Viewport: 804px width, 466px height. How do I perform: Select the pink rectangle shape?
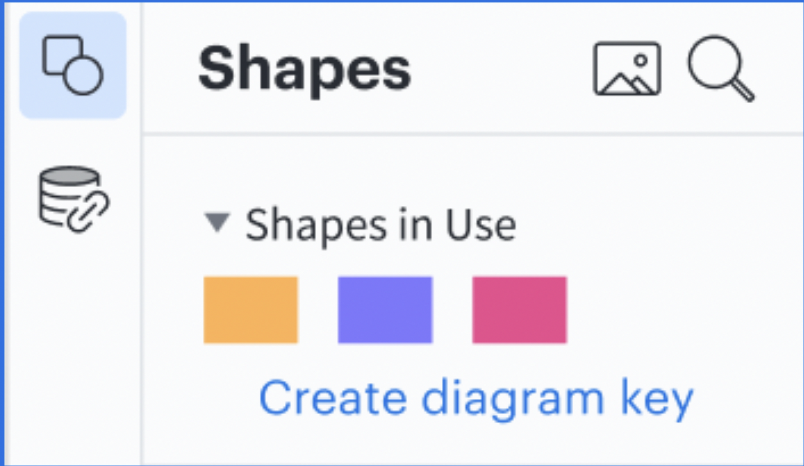pyautogui.click(x=519, y=310)
